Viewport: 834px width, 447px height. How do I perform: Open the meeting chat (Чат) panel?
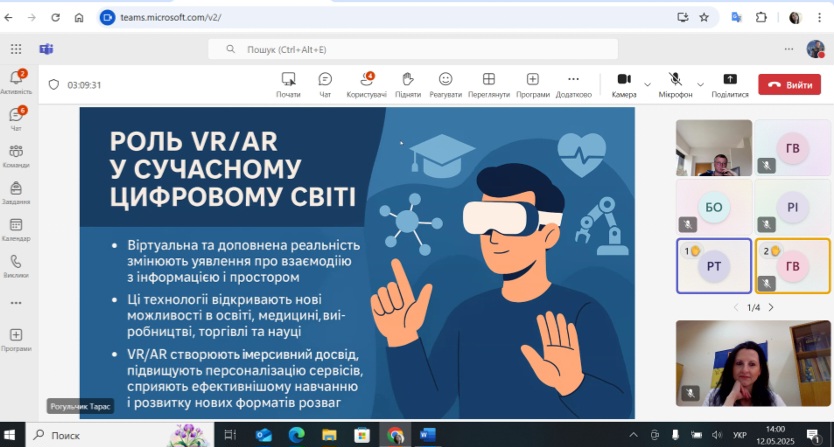[324, 83]
